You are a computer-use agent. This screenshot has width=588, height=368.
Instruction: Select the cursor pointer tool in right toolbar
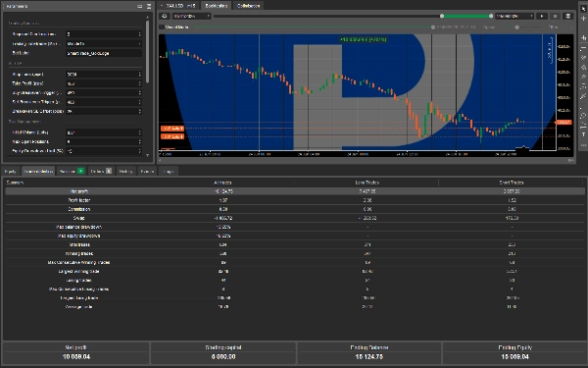pyautogui.click(x=583, y=8)
